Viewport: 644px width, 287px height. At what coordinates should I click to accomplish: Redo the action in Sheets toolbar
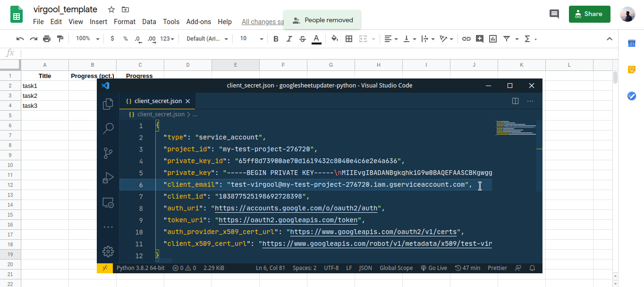(x=34, y=39)
